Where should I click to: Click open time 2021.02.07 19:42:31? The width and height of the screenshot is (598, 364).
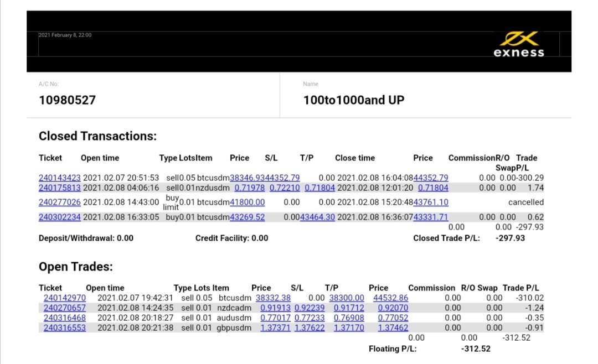tap(135, 298)
